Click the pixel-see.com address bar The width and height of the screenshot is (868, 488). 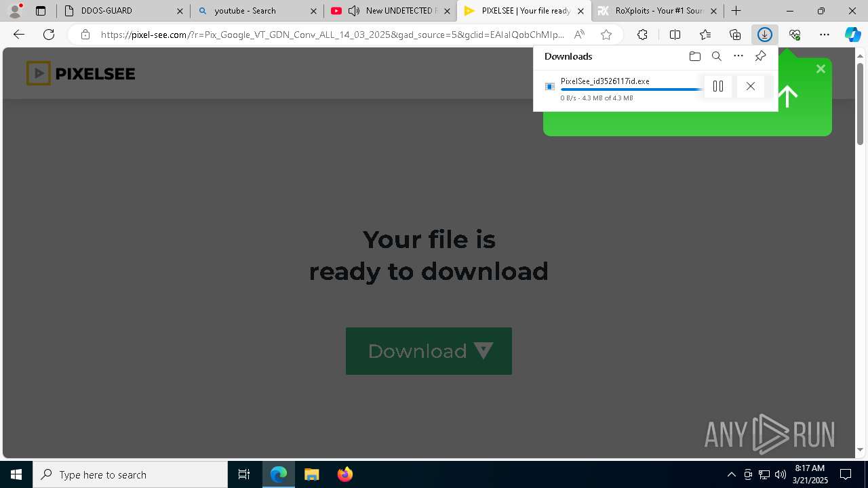[x=332, y=35]
